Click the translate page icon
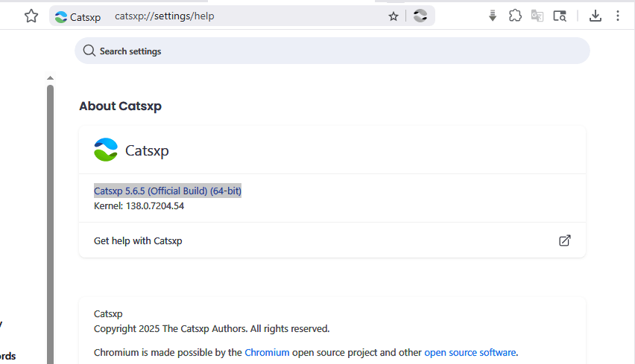 point(537,16)
